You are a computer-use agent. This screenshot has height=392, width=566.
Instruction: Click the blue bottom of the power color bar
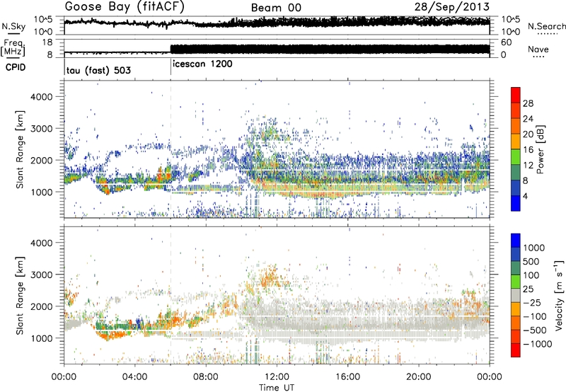pyautogui.click(x=516, y=204)
